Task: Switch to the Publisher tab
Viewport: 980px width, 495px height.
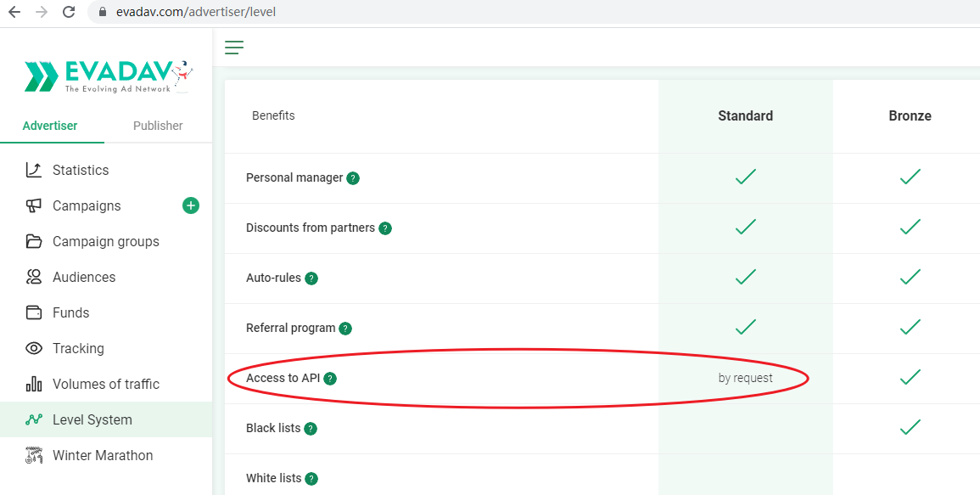Action: [x=158, y=126]
